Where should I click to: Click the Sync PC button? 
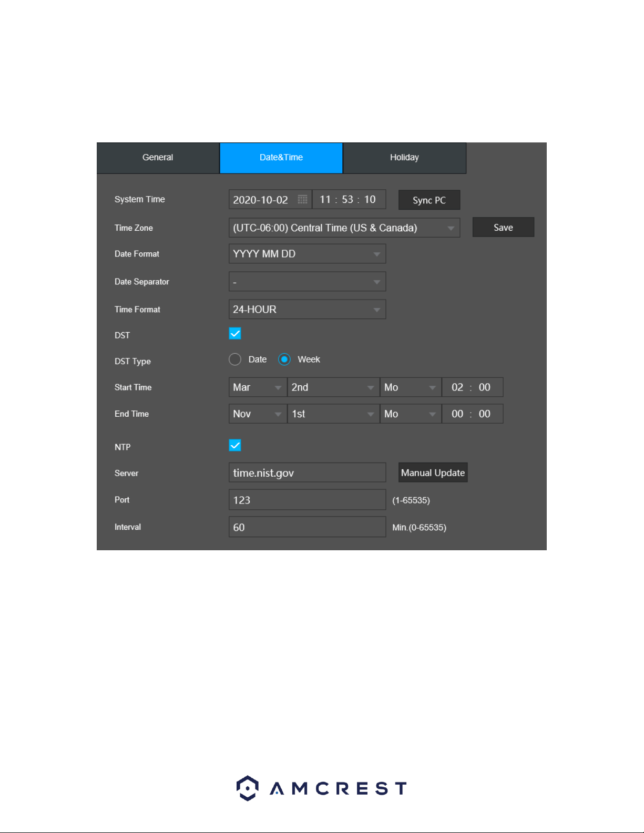(x=429, y=200)
